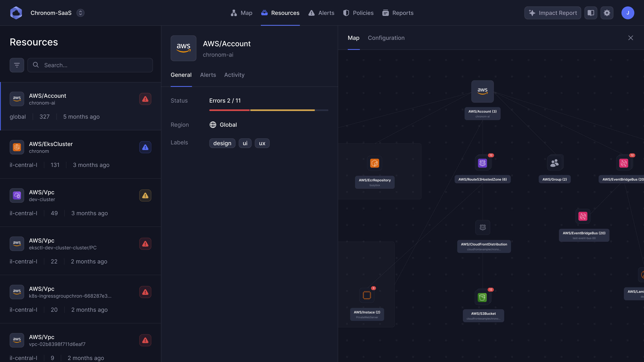Open the Chronom-SaaS workspace switcher
The width and height of the screenshot is (644, 362).
pyautogui.click(x=80, y=13)
